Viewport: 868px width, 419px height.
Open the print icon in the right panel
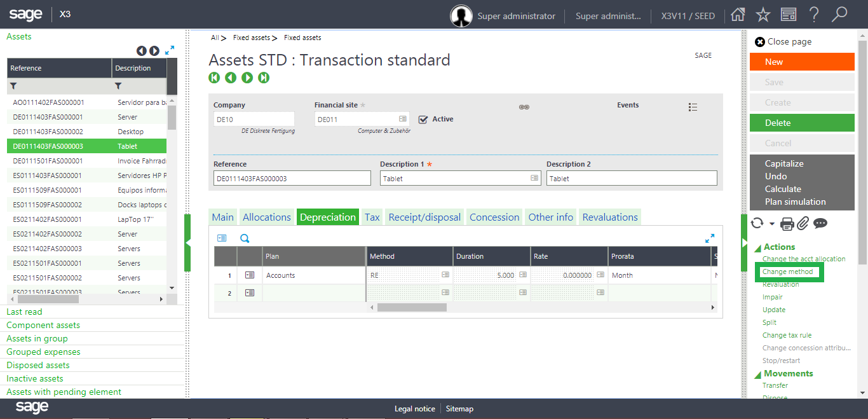click(x=787, y=223)
